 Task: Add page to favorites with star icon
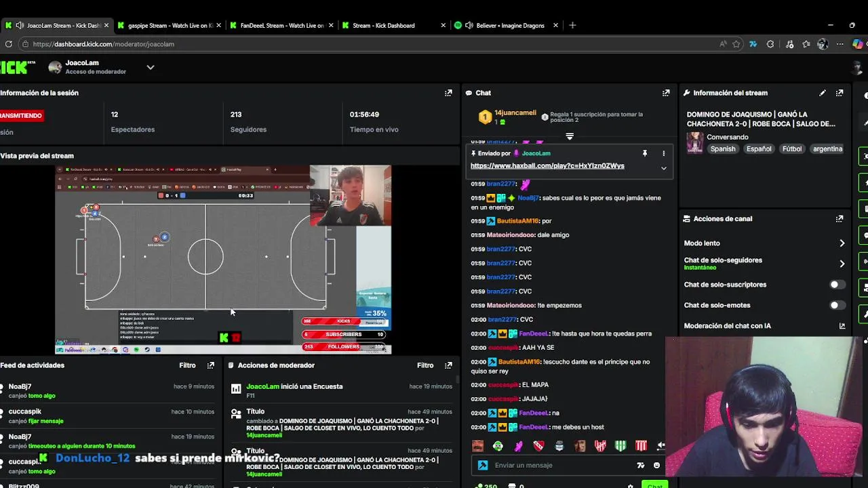(x=736, y=44)
